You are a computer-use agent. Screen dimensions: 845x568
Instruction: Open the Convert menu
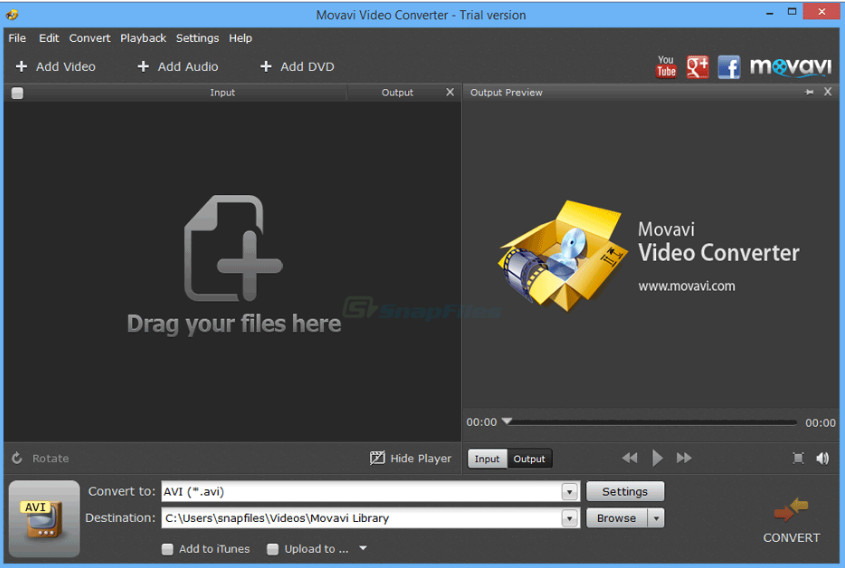coord(89,38)
